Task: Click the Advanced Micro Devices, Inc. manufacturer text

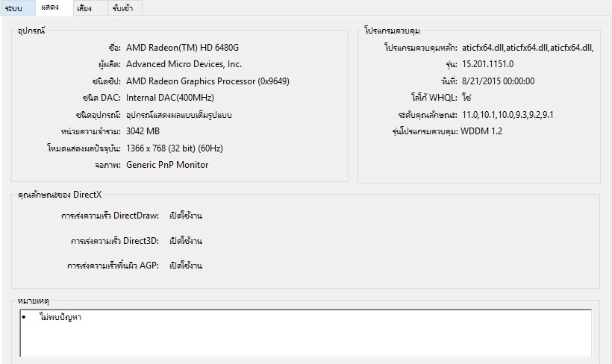Action: (184, 64)
